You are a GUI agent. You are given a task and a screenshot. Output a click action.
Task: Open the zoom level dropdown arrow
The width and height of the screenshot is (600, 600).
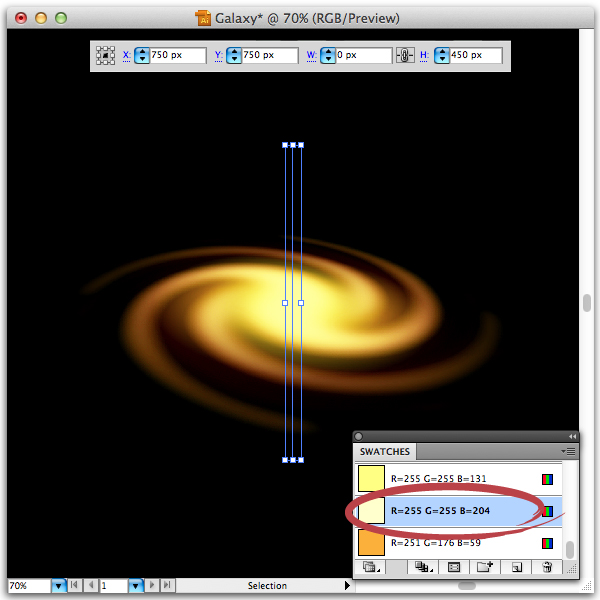59,585
